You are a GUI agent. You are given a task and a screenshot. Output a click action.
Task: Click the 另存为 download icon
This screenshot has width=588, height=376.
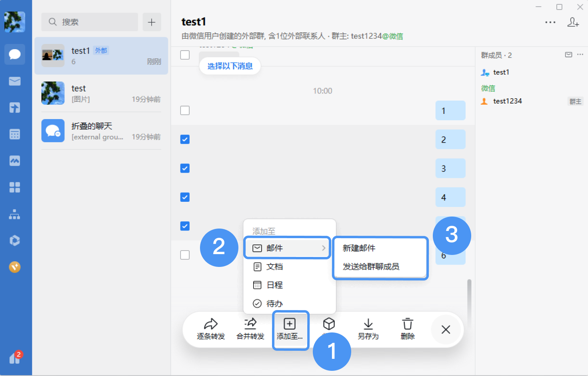(368, 329)
